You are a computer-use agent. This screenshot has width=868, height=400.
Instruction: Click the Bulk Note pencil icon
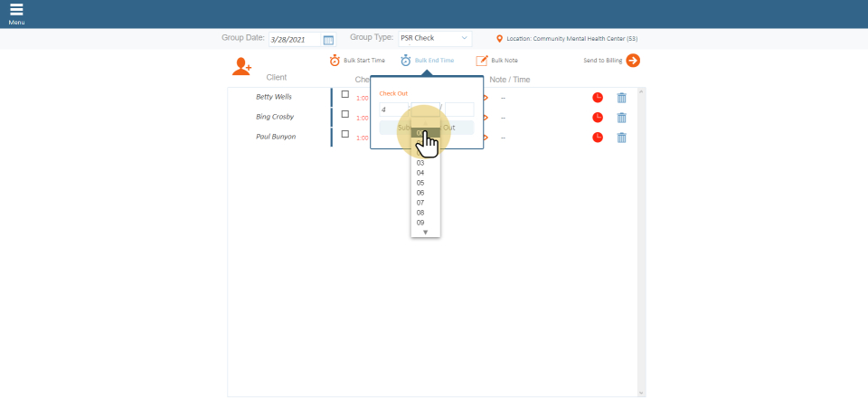[482, 61]
